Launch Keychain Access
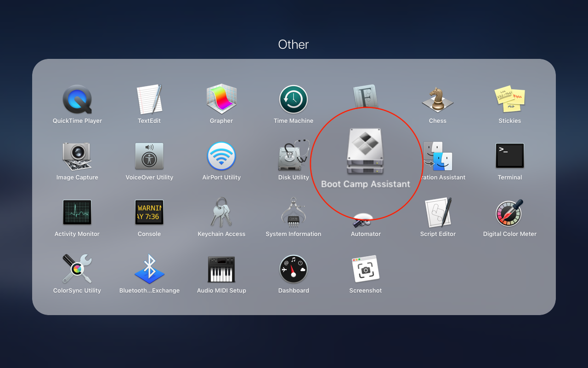588x368 pixels. coord(221,213)
